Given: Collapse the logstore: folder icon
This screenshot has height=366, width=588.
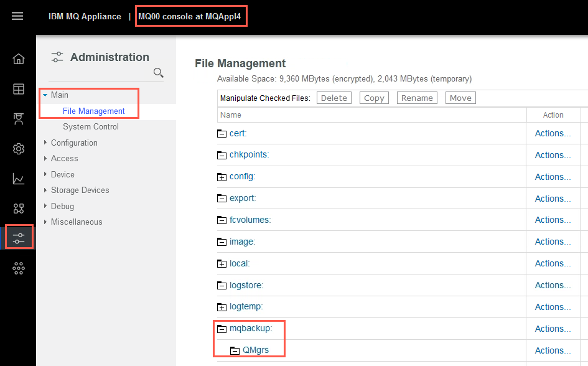Looking at the screenshot, I should click(222, 285).
